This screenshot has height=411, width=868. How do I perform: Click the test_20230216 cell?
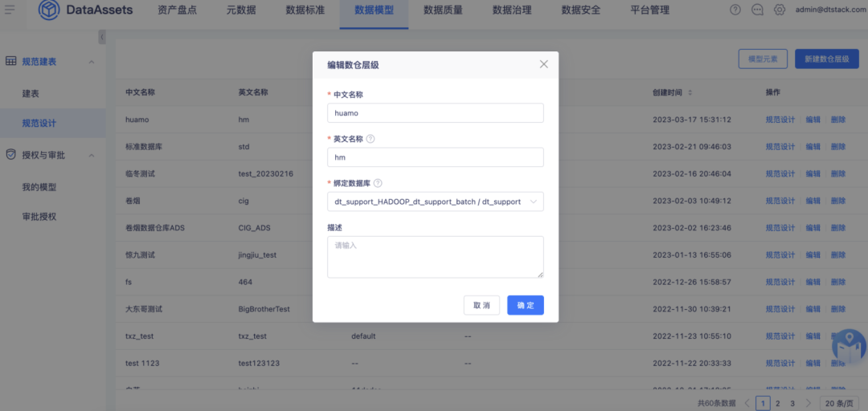coord(266,173)
